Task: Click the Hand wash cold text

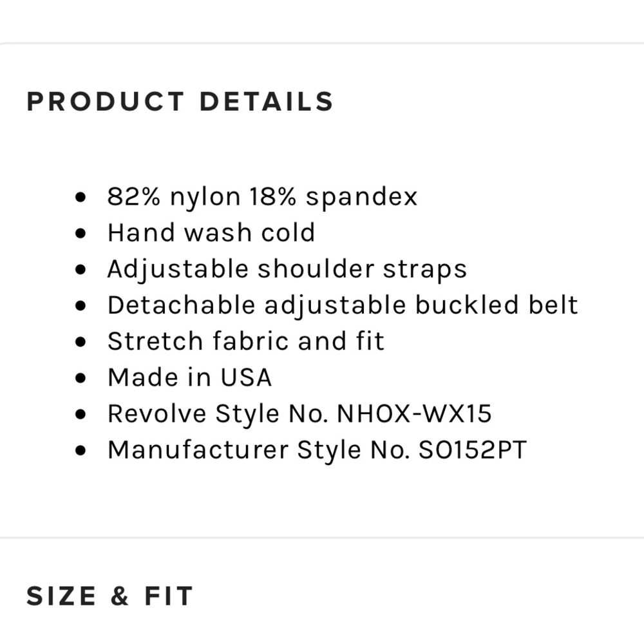Action: (x=211, y=232)
